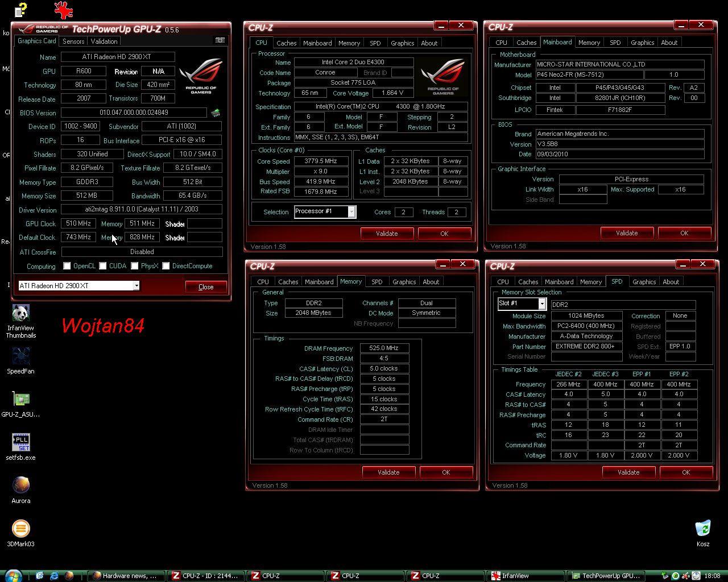This screenshot has height=582, width=728.
Task: Open the Aurora desktop icon
Action: tap(20, 490)
